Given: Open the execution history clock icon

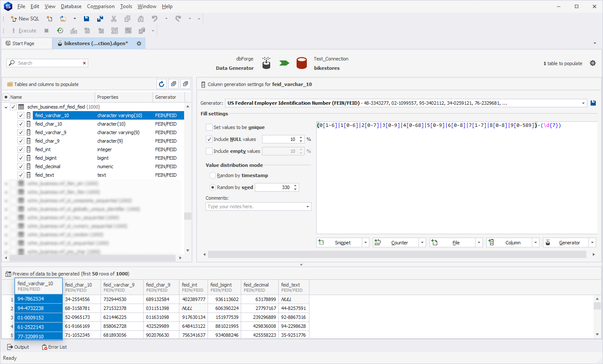Looking at the screenshot, I should coord(60,31).
